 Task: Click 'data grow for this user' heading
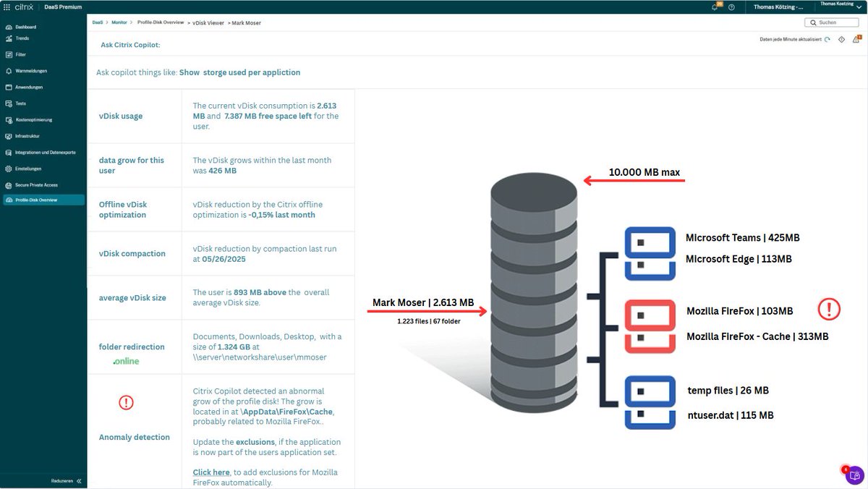click(132, 165)
